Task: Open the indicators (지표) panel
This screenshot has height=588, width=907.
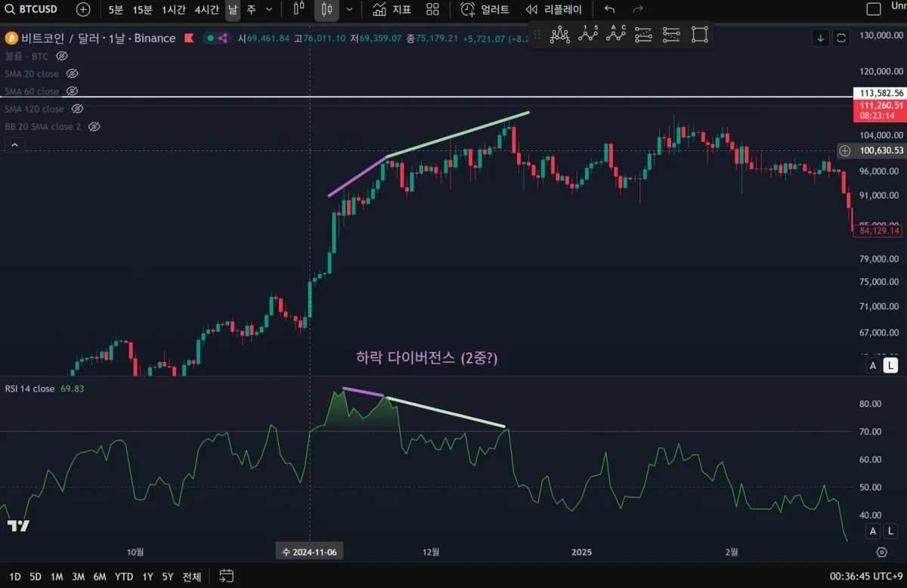Action: [x=392, y=10]
